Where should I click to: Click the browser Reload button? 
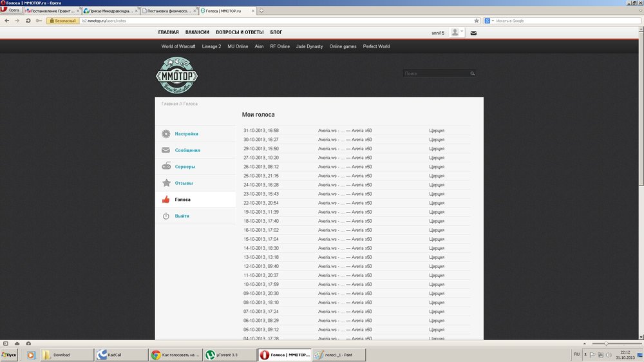click(28, 21)
